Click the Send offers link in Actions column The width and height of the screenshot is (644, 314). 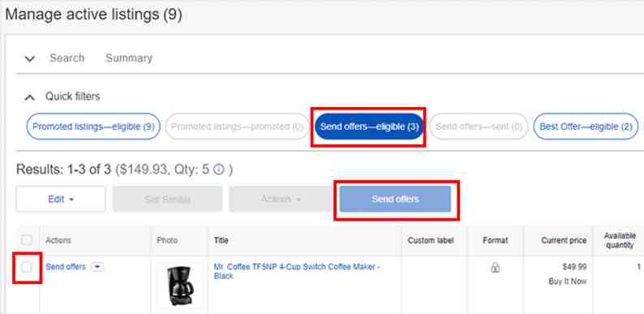66,267
